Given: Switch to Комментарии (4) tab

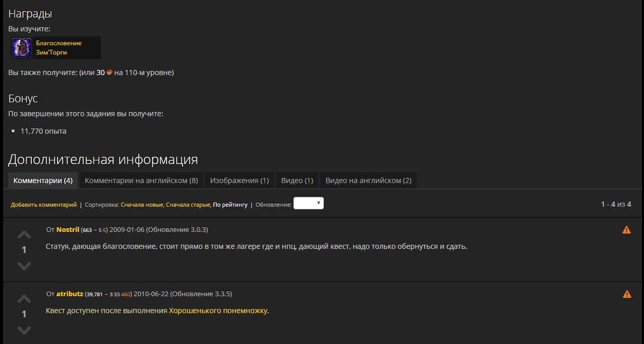Looking at the screenshot, I should tap(43, 180).
